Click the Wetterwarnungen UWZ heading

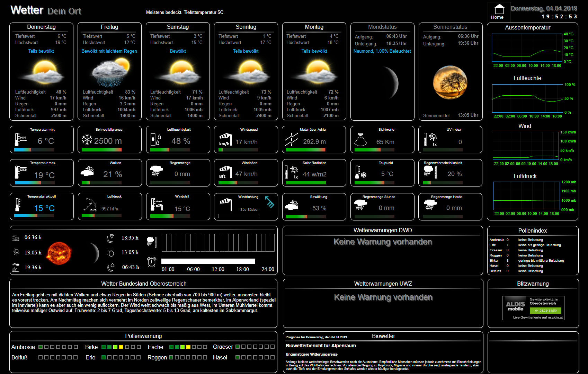pos(383,284)
